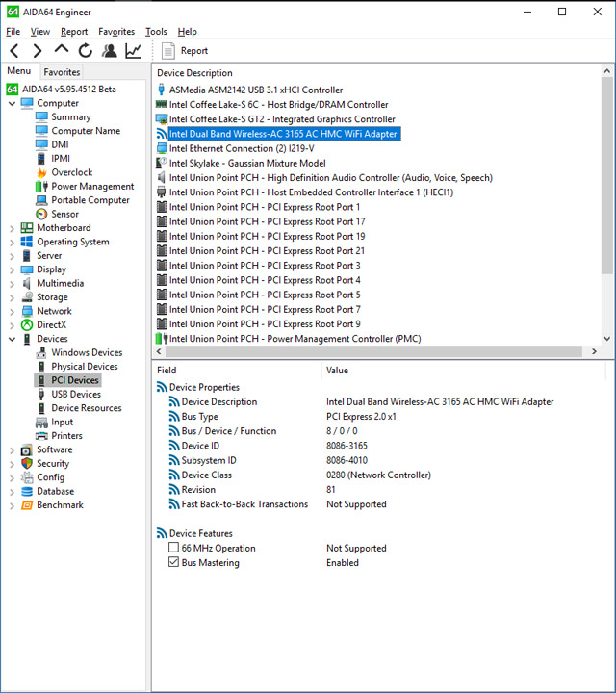Select the PCI Express Root Port 17 row
The width and height of the screenshot is (616, 693).
(267, 221)
